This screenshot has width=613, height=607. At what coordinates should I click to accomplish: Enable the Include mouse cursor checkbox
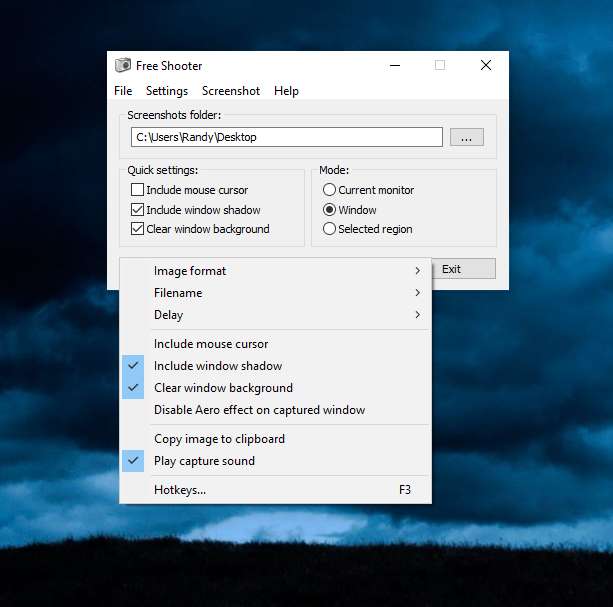tap(137, 190)
